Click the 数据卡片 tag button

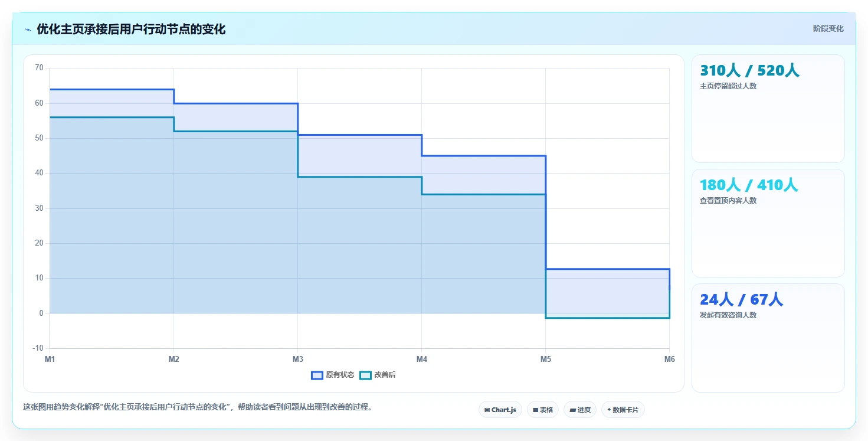(623, 410)
